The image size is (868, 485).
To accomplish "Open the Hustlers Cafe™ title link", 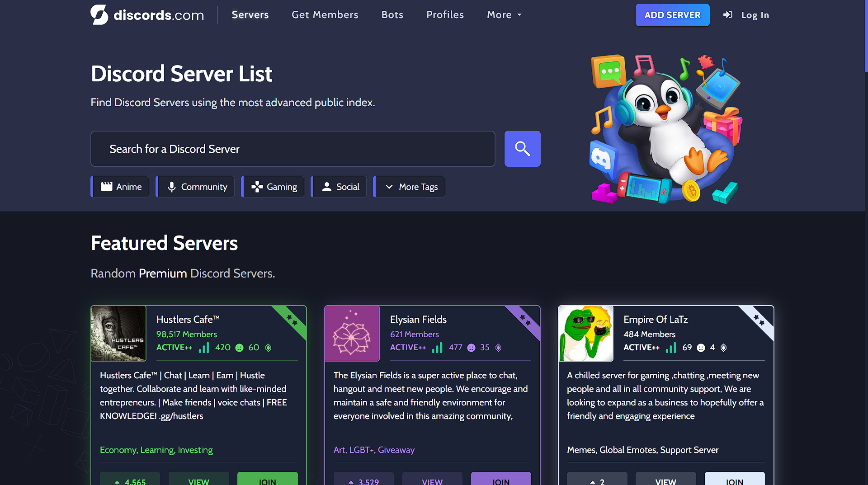I will [188, 319].
